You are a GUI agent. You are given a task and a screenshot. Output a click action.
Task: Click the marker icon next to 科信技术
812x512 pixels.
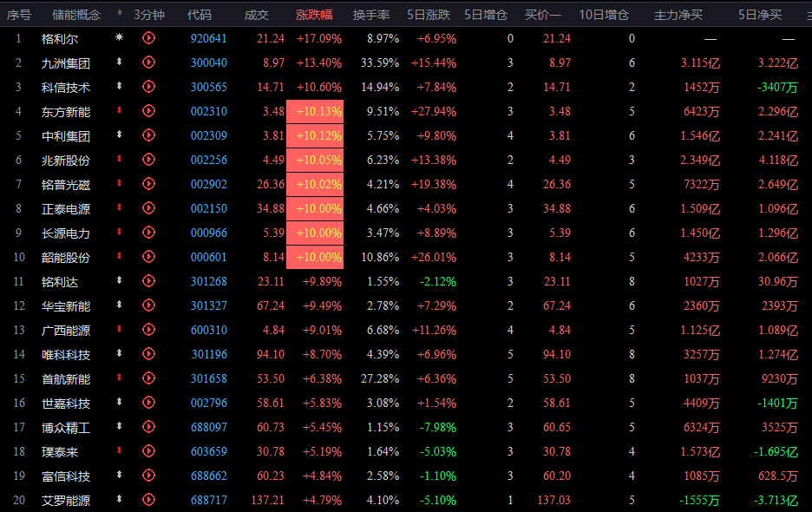pos(120,87)
